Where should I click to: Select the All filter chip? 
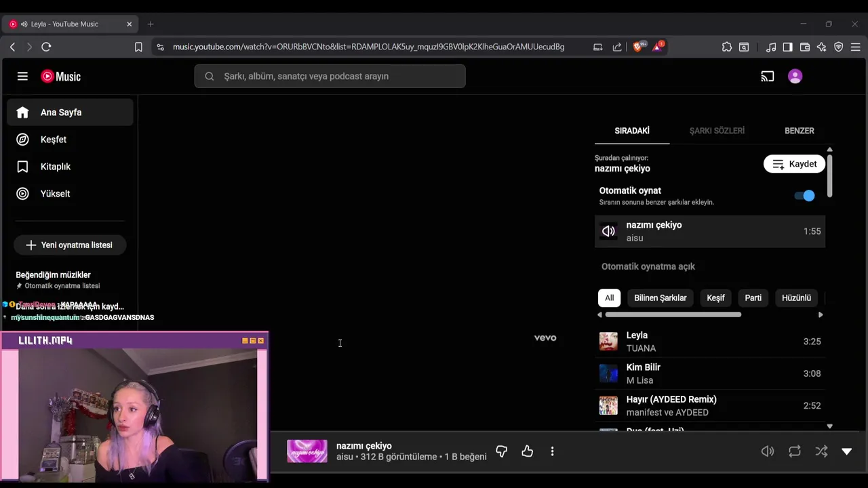tap(610, 298)
